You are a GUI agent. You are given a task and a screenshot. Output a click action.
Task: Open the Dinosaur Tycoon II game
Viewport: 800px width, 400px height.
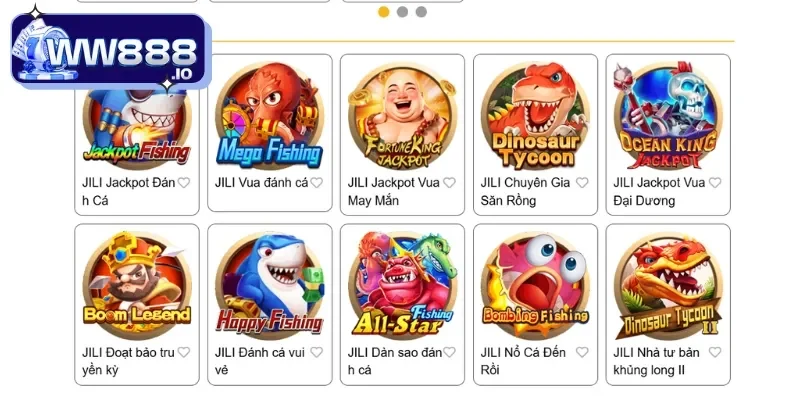tap(668, 285)
